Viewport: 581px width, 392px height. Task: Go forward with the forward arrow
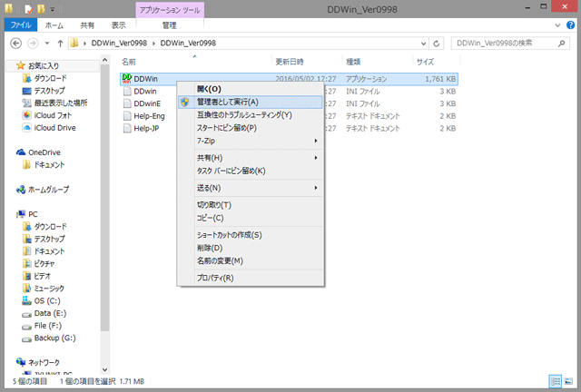[33, 44]
